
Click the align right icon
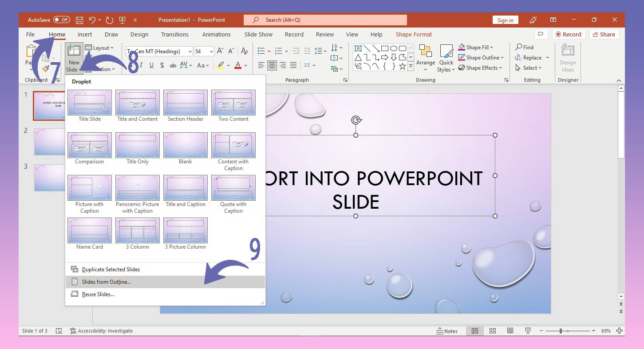click(283, 65)
